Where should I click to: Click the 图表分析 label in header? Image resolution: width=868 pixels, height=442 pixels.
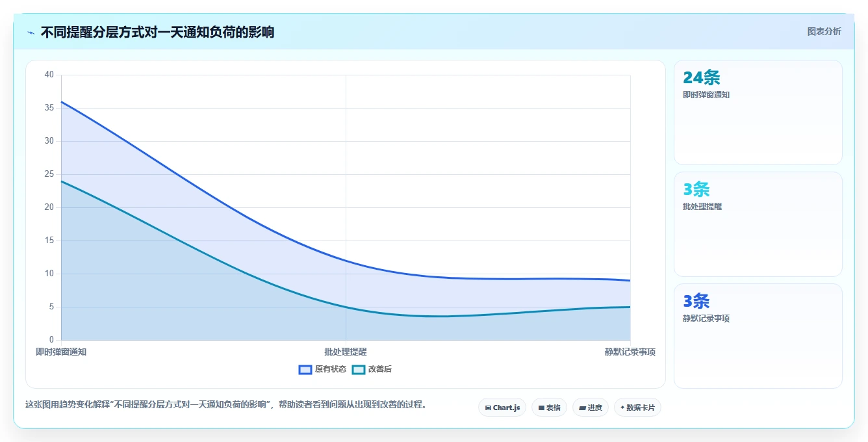coord(824,32)
